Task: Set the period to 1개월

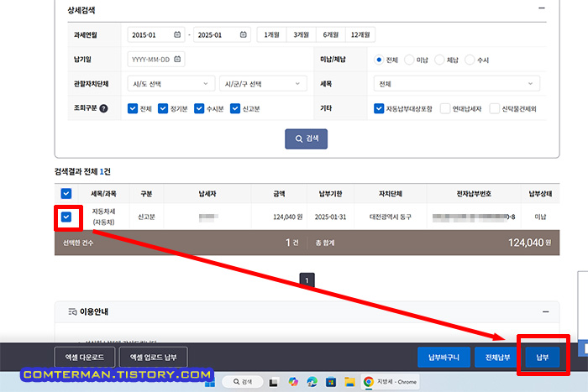Action: pos(272,34)
